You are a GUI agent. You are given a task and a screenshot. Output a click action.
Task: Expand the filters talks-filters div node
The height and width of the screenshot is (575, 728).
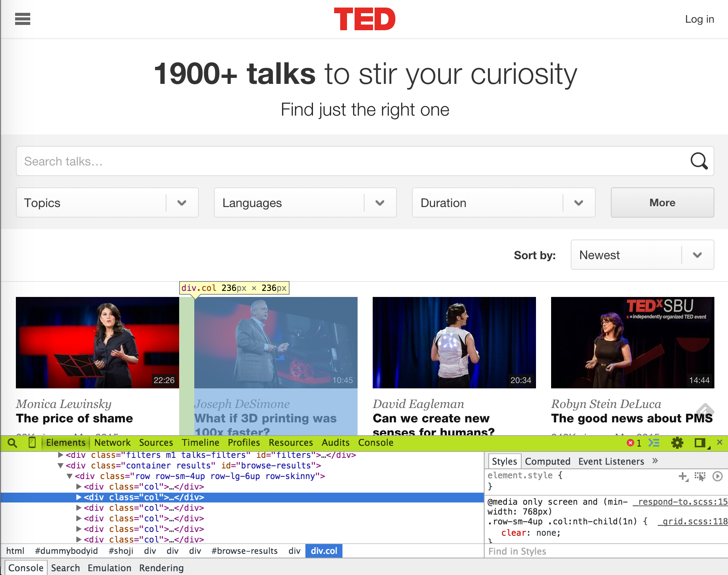tap(60, 455)
